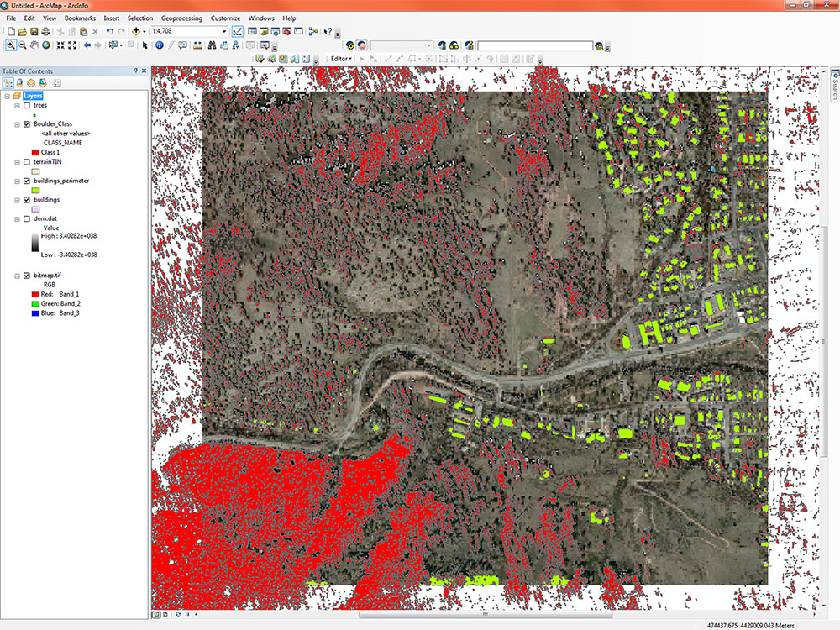This screenshot has width=840, height=630.
Task: Collapse the buildings_perimeter layer legend
Action: pos(18,181)
